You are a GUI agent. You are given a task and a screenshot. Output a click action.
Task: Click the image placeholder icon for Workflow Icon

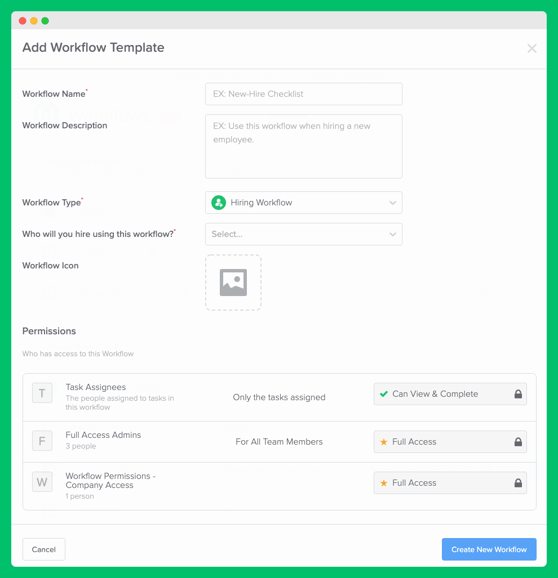point(233,282)
